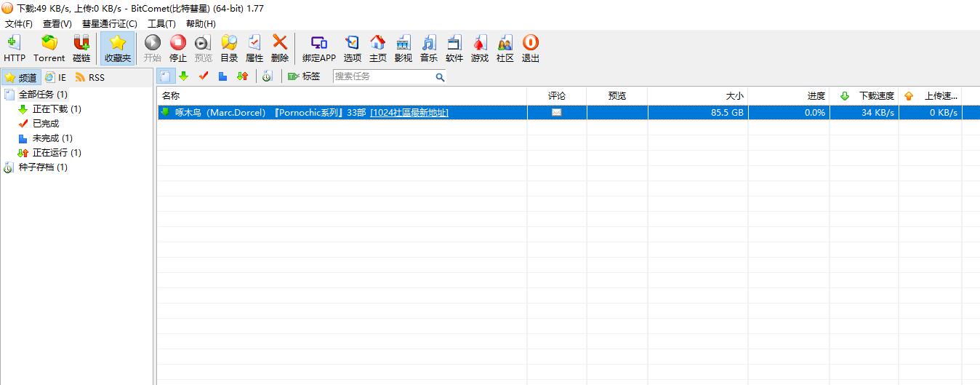Open the download directory (目录)

point(229,48)
